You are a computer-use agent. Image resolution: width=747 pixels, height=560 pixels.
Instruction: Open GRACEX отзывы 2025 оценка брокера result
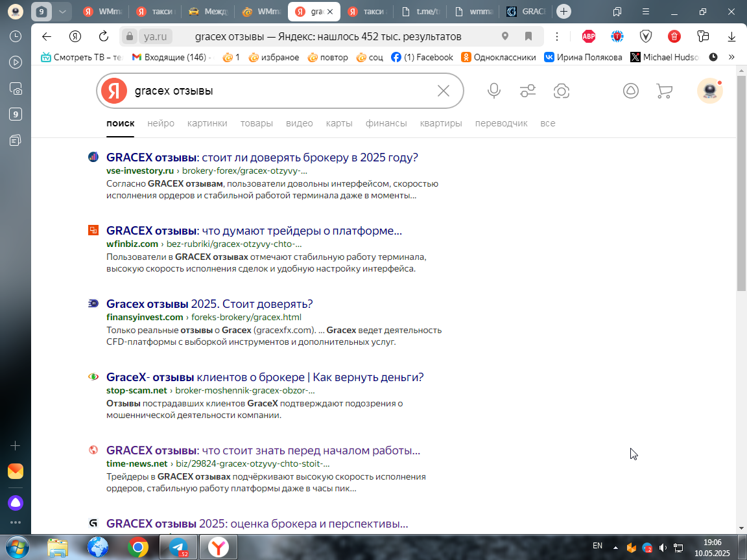[257, 524]
